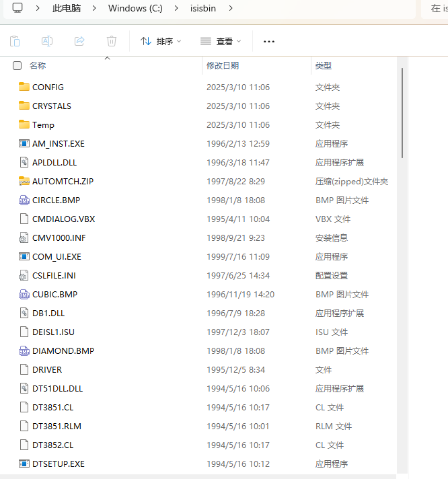Click the paste clipboard toolbar icon
448x479 pixels.
click(15, 41)
